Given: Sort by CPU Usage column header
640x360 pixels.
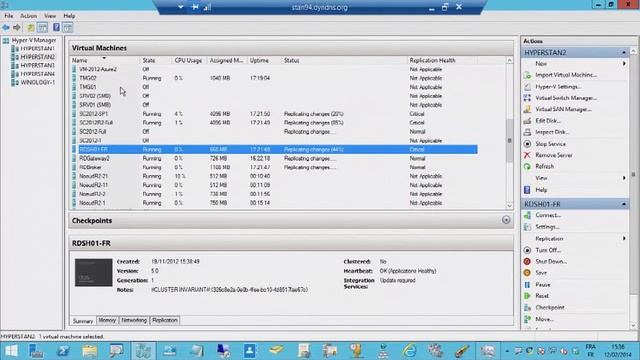Looking at the screenshot, I should [189, 60].
